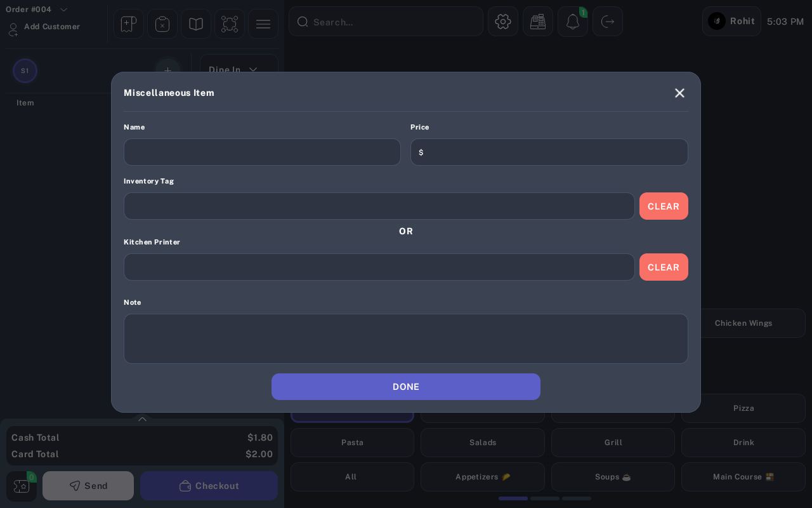The image size is (812, 508).
Task: Select the Kitchen Printer input box
Action: tap(379, 267)
